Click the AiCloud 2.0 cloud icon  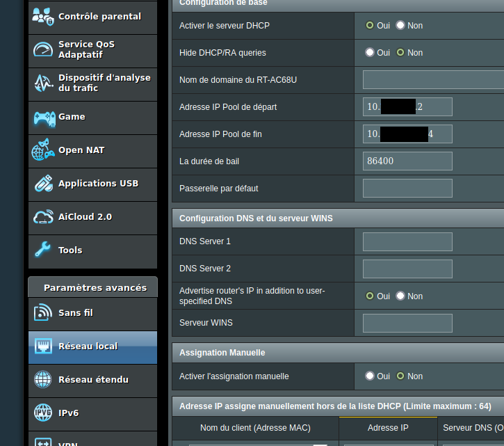43,217
